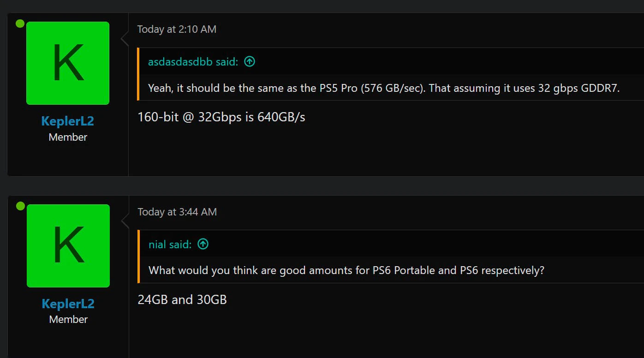The width and height of the screenshot is (644, 358).
Task: Click the up-arrow icon beside "nial said:"
Action: tap(203, 244)
